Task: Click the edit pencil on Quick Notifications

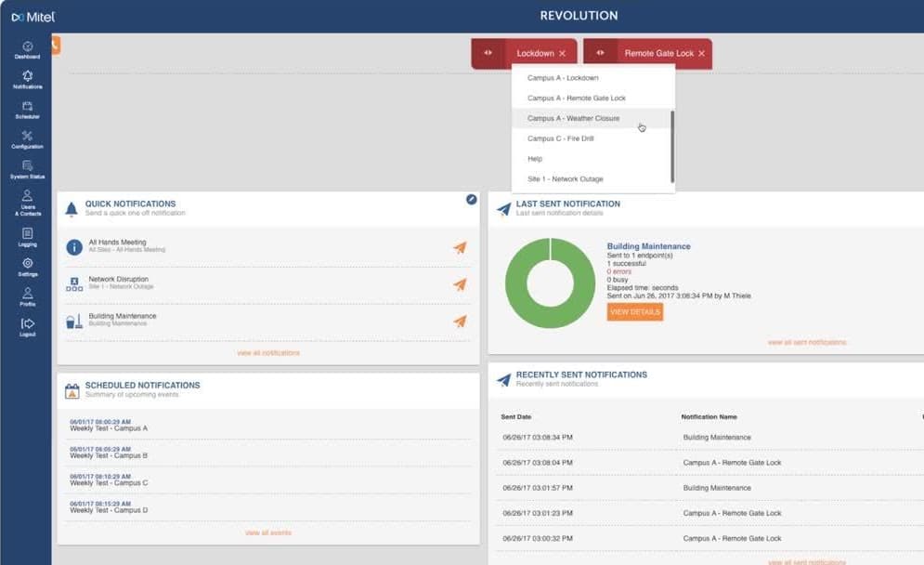Action: point(471,200)
